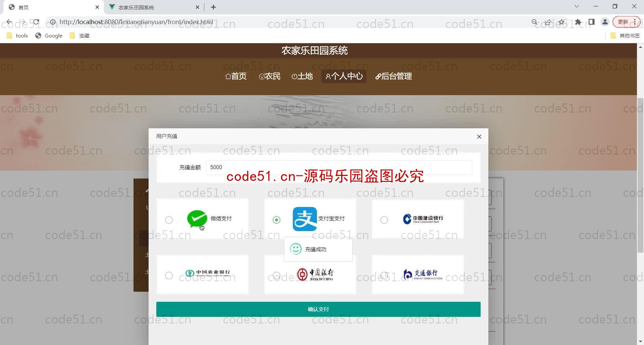This screenshot has width=644, height=345.
Task: Click the green WeChat Pay logo
Action: coord(197,219)
